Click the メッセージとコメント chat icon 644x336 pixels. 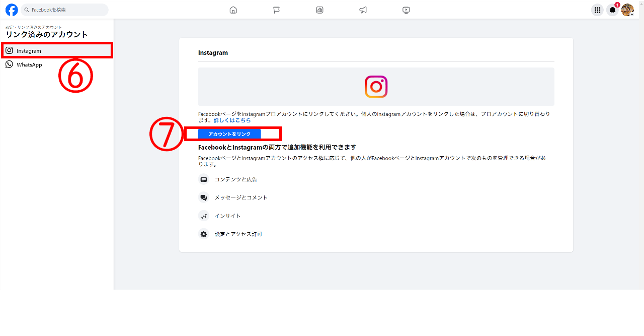tap(204, 197)
